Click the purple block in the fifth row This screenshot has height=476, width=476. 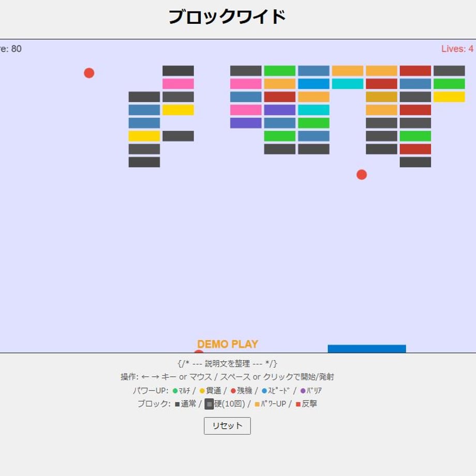point(246,123)
